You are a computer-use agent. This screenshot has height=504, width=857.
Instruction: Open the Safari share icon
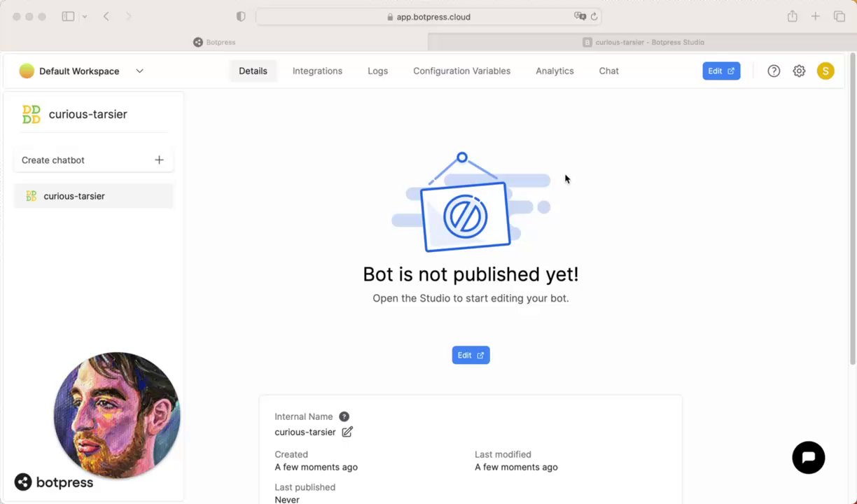792,16
